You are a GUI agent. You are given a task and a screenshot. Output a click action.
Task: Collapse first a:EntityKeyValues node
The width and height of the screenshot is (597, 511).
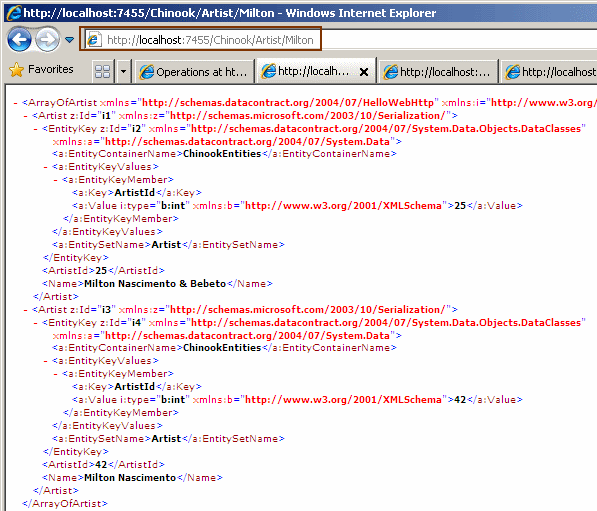pos(45,167)
